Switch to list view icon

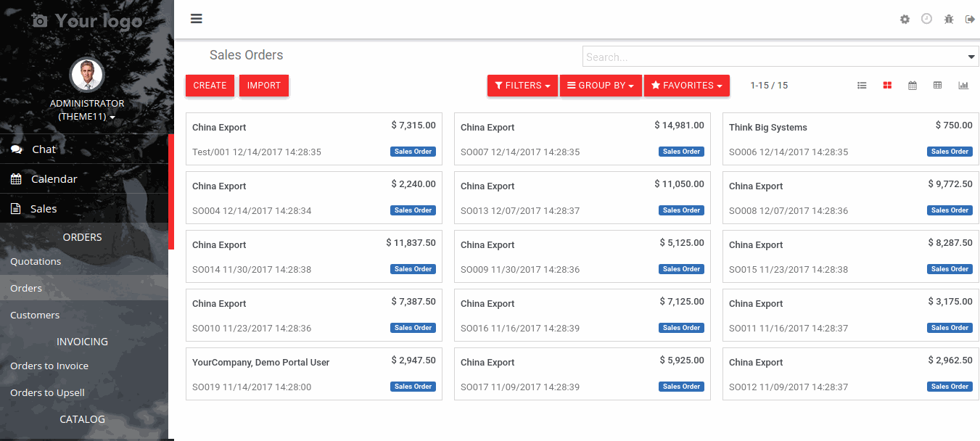point(862,86)
